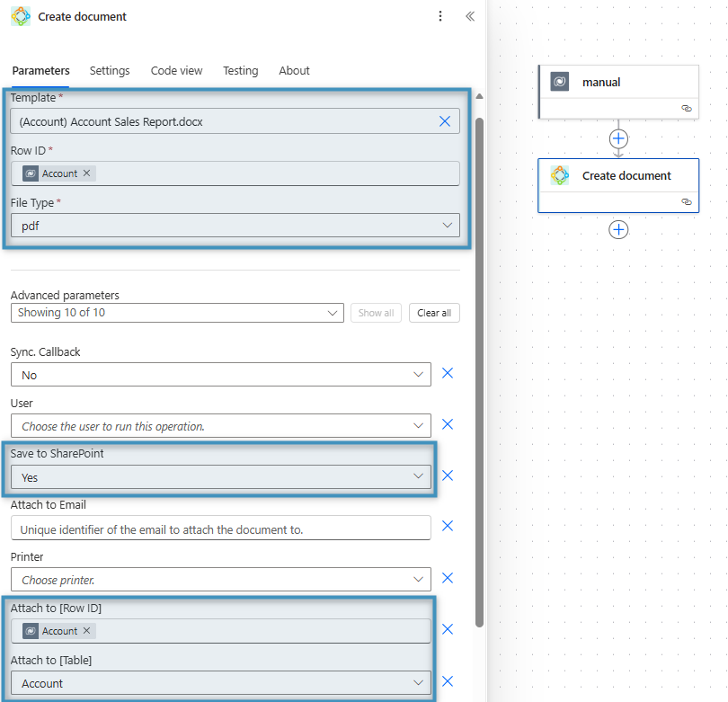The image size is (728, 702).
Task: Open the Advanced parameters dropdown
Action: pyautogui.click(x=177, y=313)
